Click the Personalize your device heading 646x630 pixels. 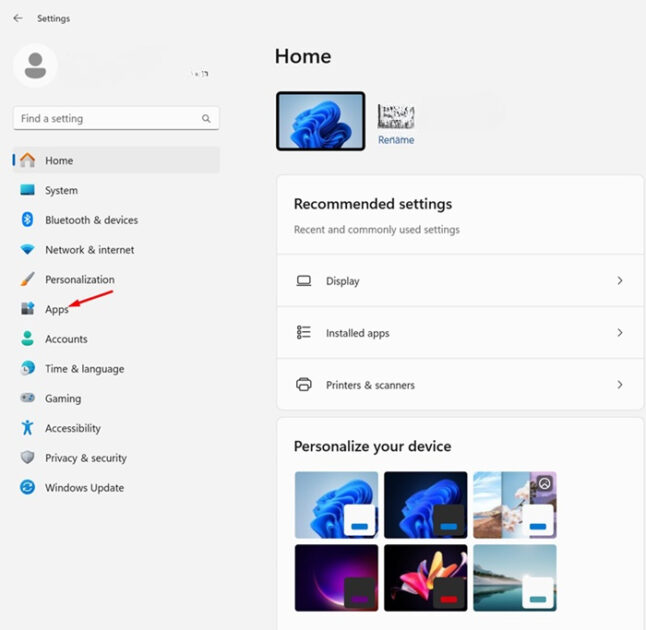372,447
